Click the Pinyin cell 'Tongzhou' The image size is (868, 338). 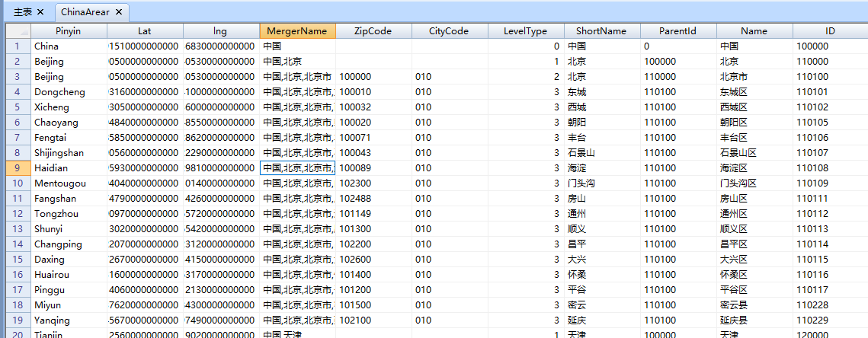point(69,213)
